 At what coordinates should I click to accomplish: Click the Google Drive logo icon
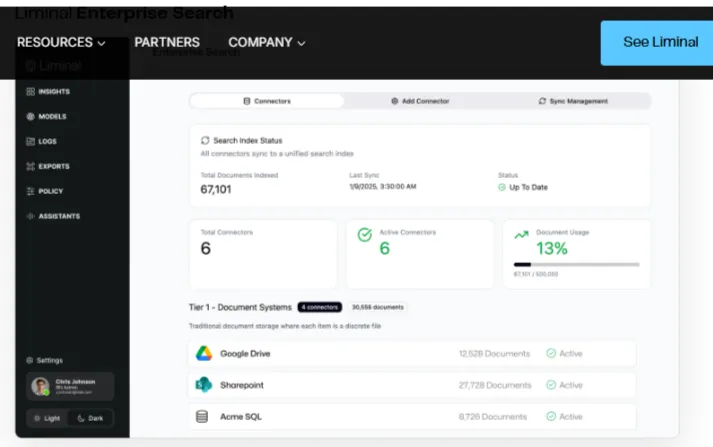(x=204, y=353)
